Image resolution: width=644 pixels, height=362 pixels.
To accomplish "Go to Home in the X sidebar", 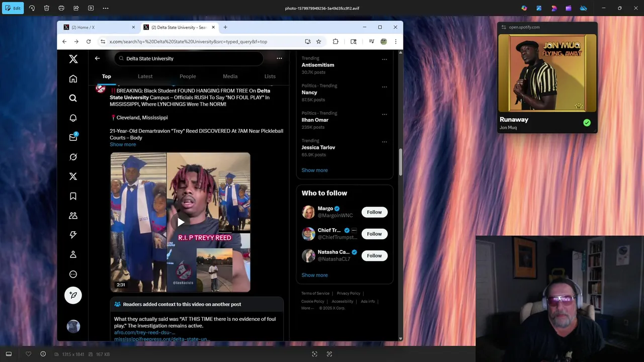I will 73,78.
